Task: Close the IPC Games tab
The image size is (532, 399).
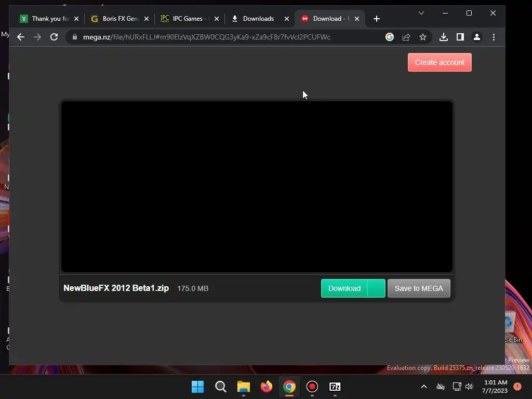Action: pyautogui.click(x=217, y=19)
